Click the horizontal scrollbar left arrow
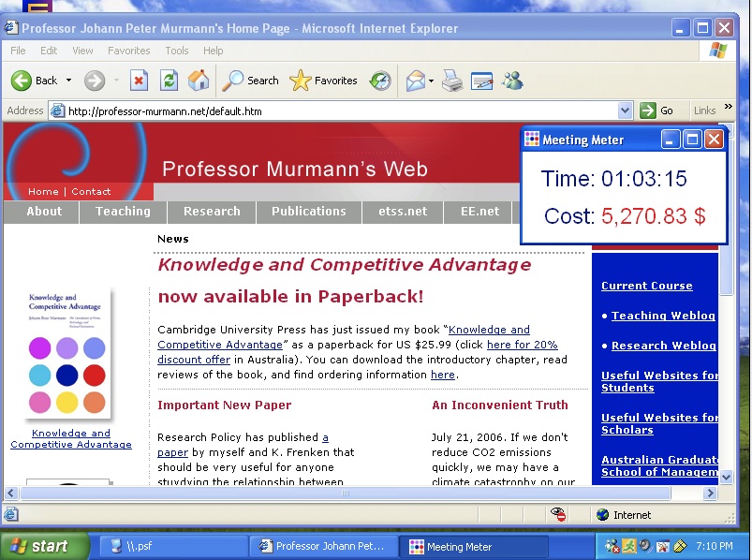The height and width of the screenshot is (560, 752). 11,493
